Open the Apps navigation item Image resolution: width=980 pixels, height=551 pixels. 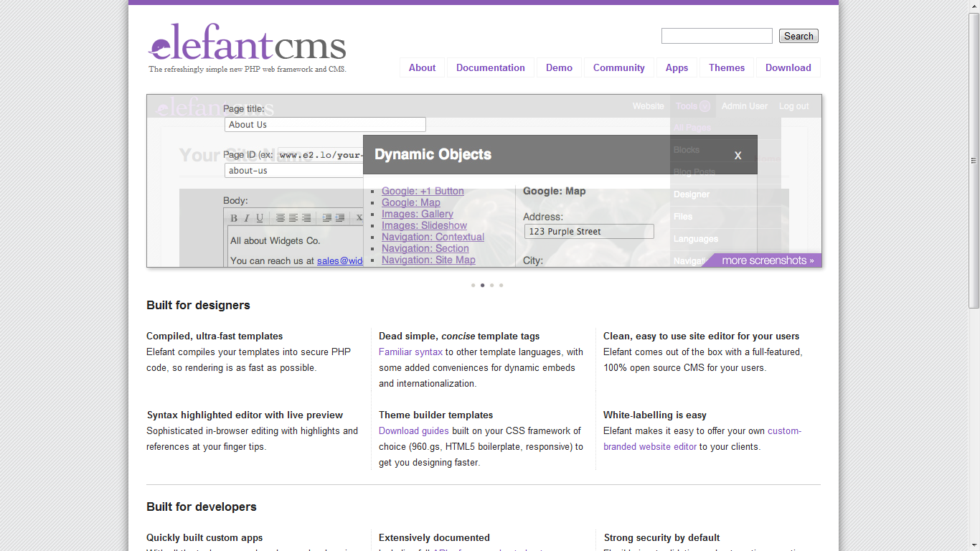coord(677,67)
